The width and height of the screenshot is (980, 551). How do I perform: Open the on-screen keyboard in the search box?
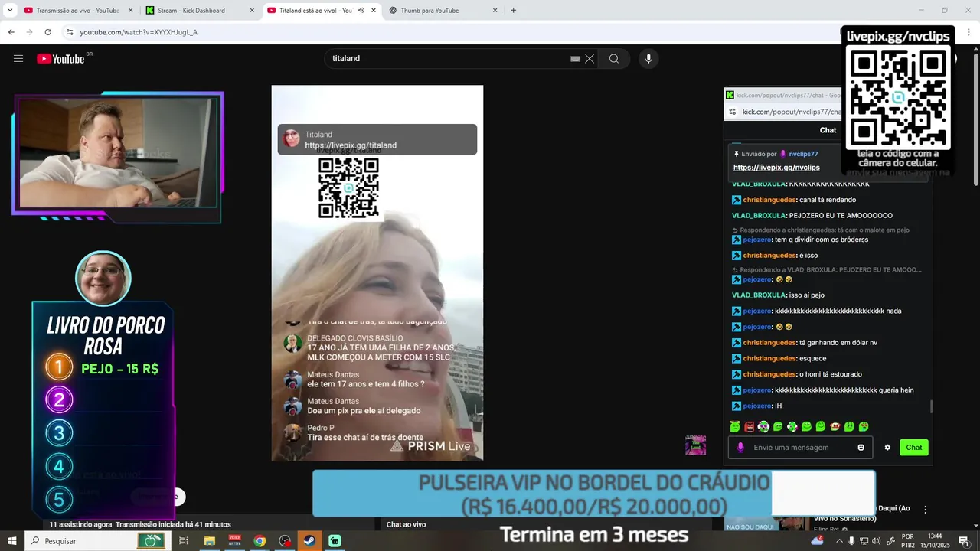tap(575, 59)
